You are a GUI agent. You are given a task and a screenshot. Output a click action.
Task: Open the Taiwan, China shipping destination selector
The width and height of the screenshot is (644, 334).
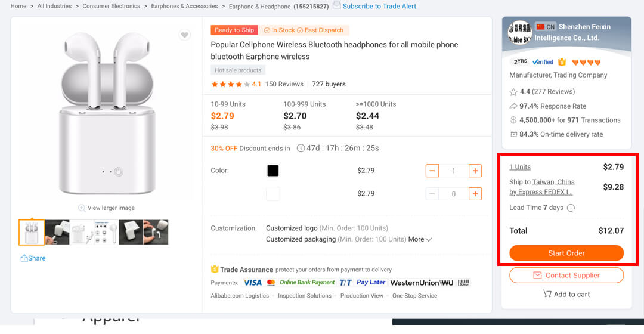(x=553, y=182)
